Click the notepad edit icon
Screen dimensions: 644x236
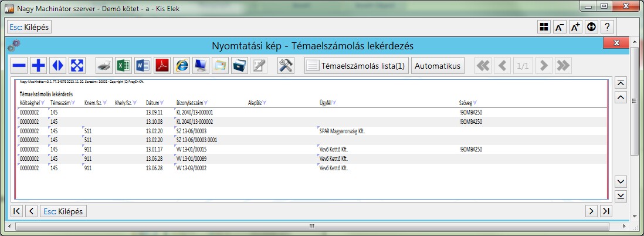pyautogui.click(x=259, y=65)
